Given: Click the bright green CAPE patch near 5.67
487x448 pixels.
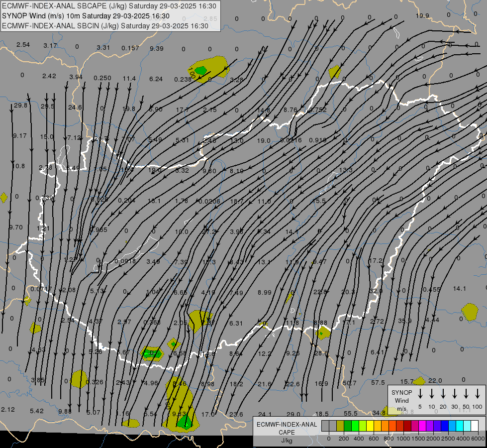Looking at the screenshot, I should (152, 353).
